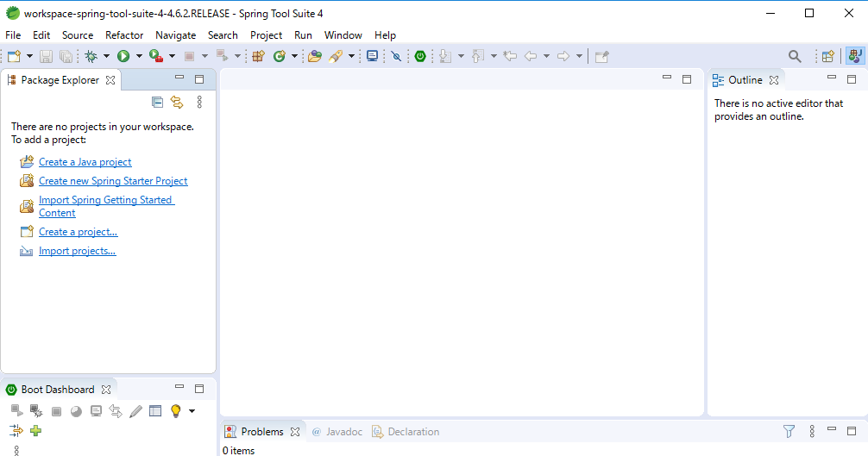This screenshot has height=456, width=868.
Task: Click the Import projects... link
Action: click(x=78, y=250)
